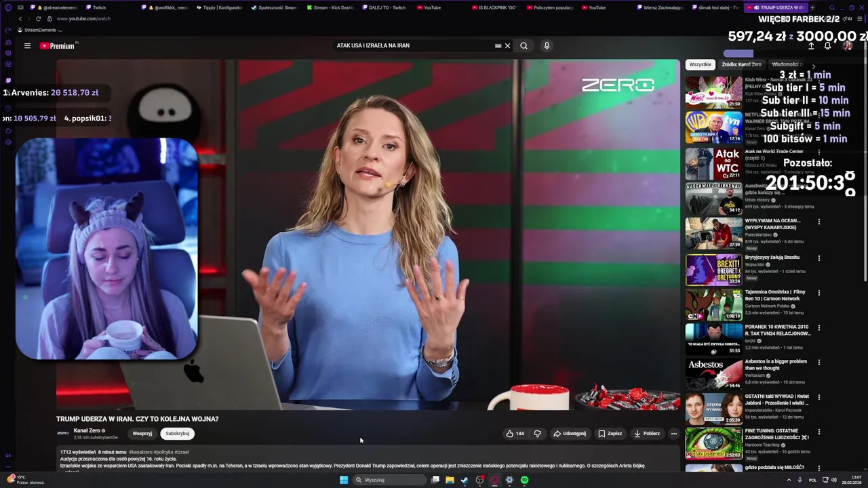Click the #polityka hashtag
Image resolution: width=868 pixels, height=488 pixels.
point(163,452)
